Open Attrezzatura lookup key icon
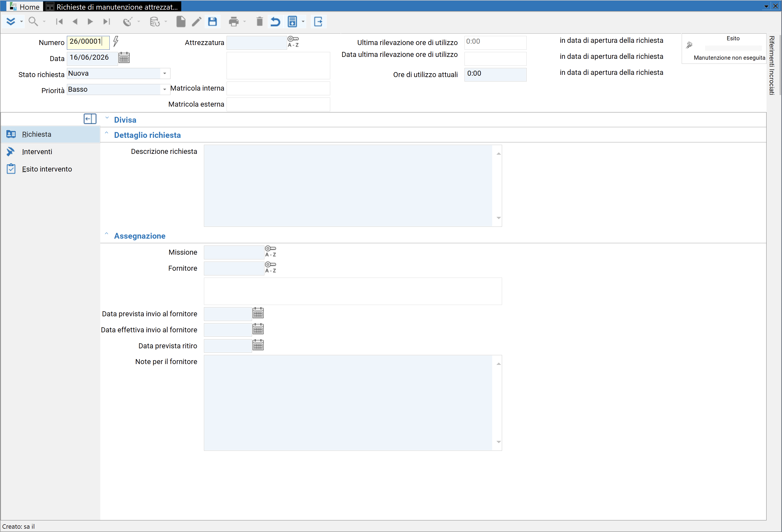This screenshot has height=532, width=782. coord(293,42)
